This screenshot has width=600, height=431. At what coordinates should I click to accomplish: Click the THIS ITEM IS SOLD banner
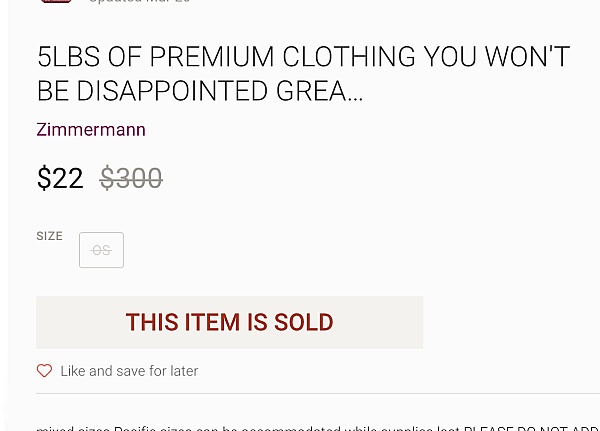click(x=230, y=322)
